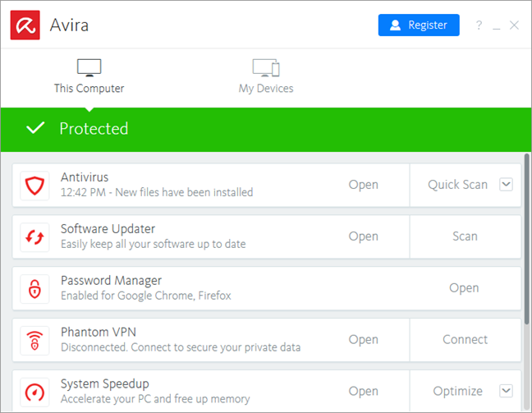The width and height of the screenshot is (532, 413).
Task: Click 'Easily keep all your software up to date'
Action: click(x=153, y=245)
